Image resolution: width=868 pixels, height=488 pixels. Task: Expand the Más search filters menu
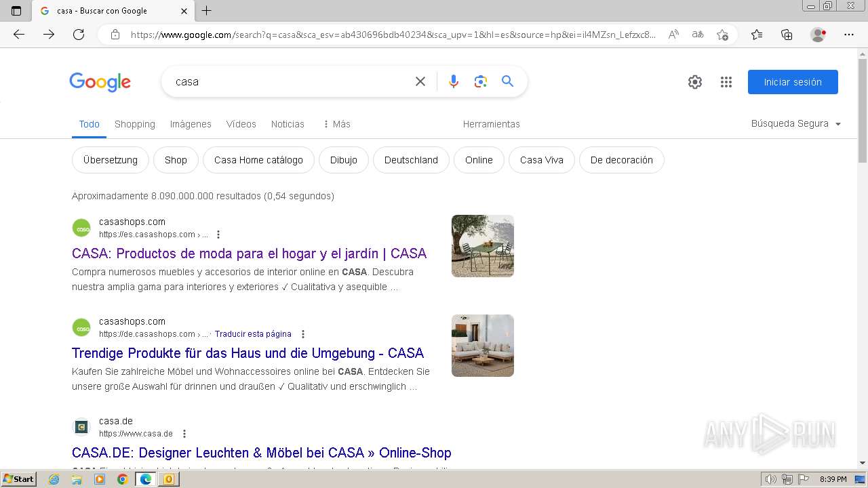coord(336,124)
